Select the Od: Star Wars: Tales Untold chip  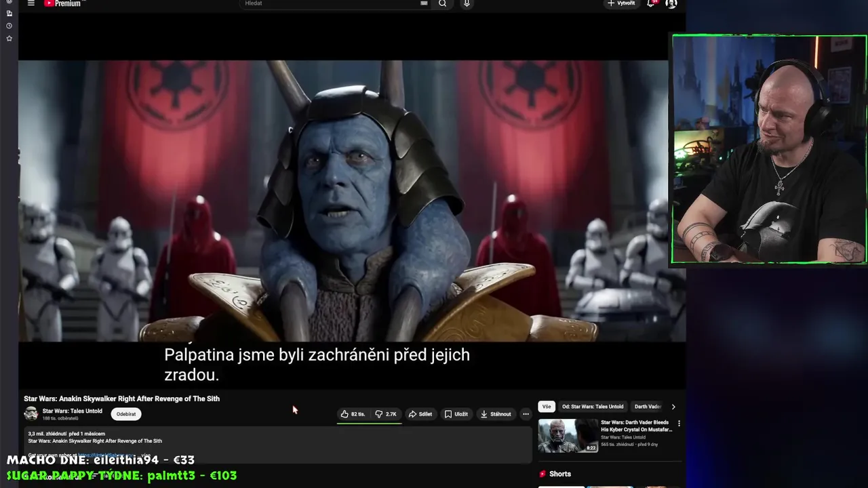[593, 407]
